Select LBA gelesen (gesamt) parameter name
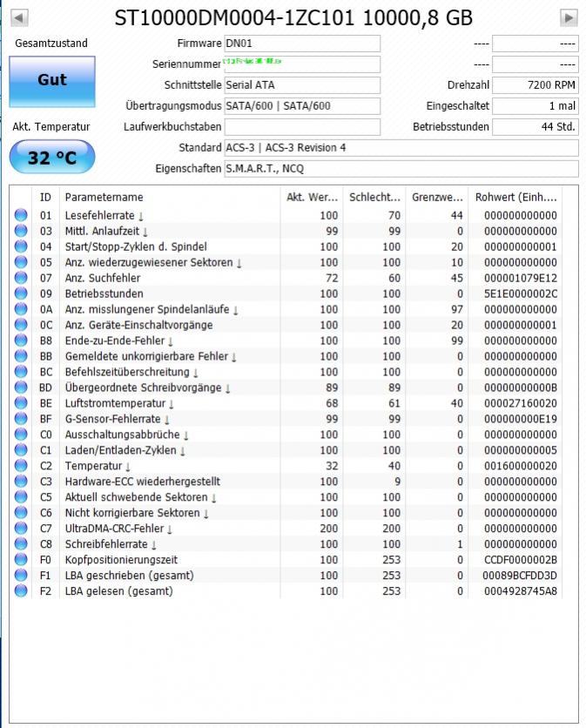Screen dimensions: 586x728 119,591
